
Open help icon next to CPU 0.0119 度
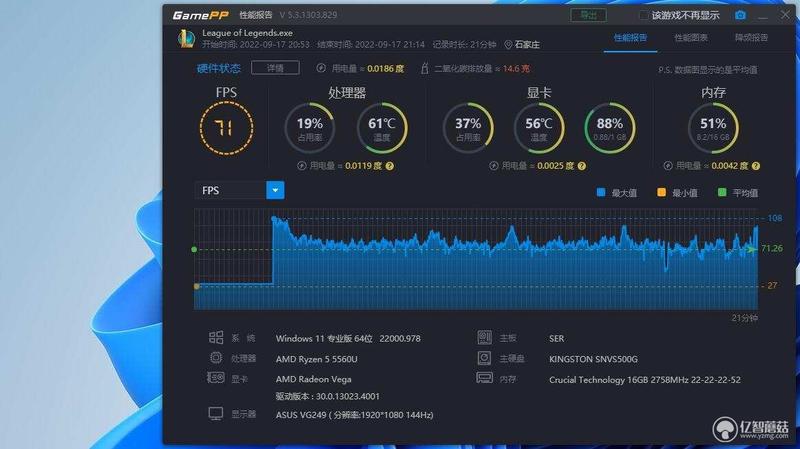[x=390, y=166]
